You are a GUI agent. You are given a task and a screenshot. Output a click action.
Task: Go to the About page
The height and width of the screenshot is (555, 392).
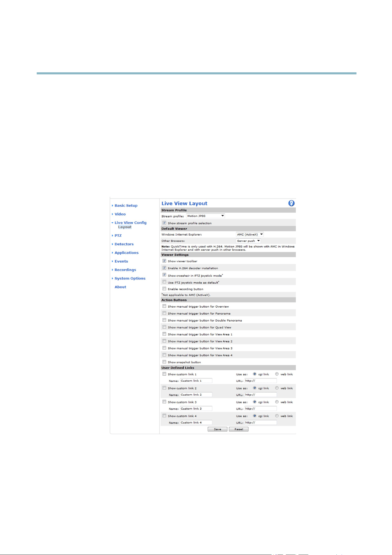click(x=121, y=287)
